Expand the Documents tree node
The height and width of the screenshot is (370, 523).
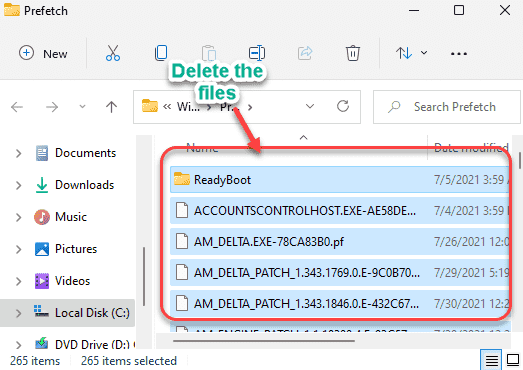tap(18, 153)
